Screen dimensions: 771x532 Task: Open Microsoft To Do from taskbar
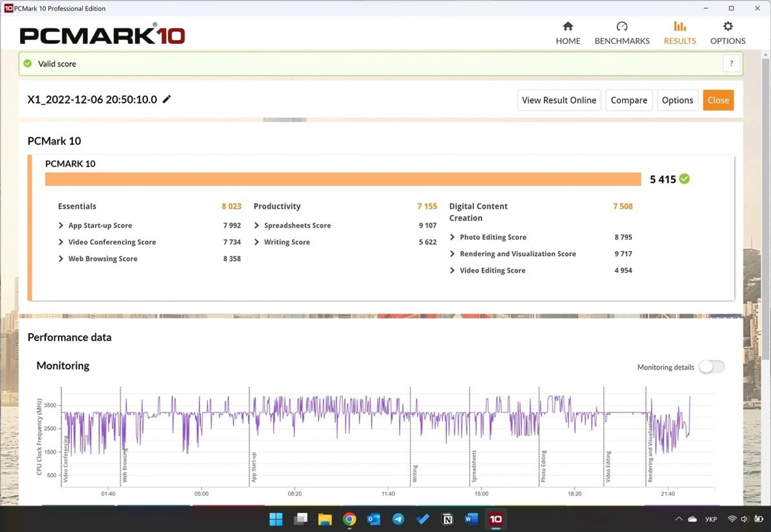coord(422,519)
